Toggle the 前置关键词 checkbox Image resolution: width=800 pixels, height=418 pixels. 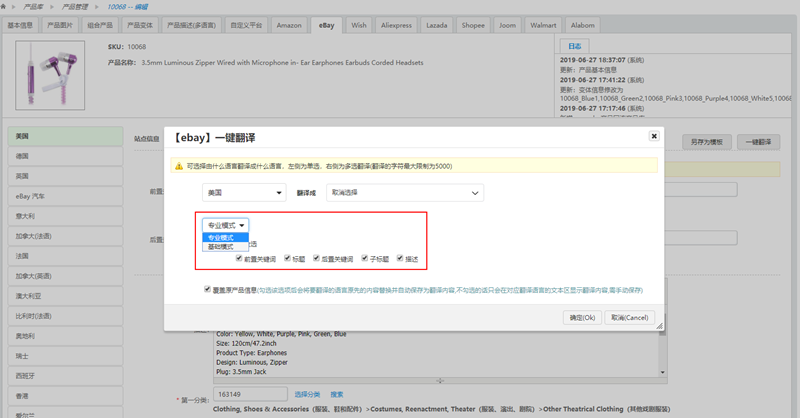240,259
